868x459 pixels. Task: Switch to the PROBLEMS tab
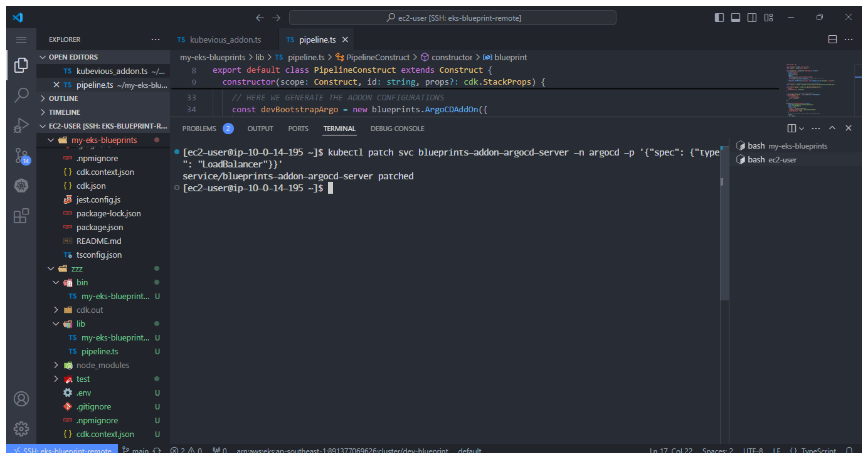coord(199,129)
